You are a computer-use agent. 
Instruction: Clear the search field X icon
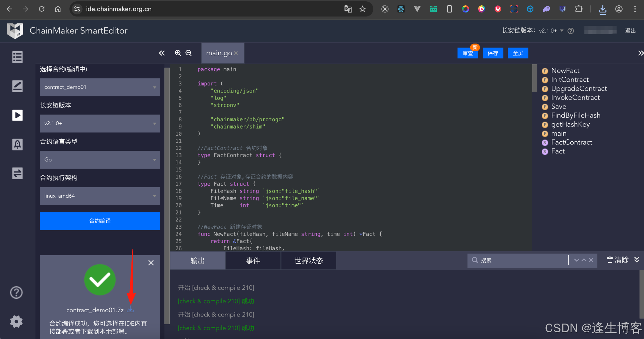pyautogui.click(x=591, y=260)
